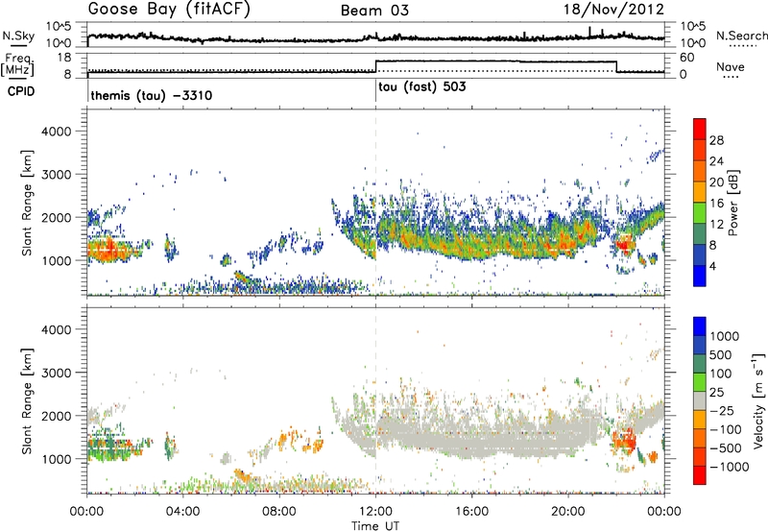Viewport: 768px width, 532px height.
Task: Click the 10^5 tick on left noise axis
Action: pos(59,27)
